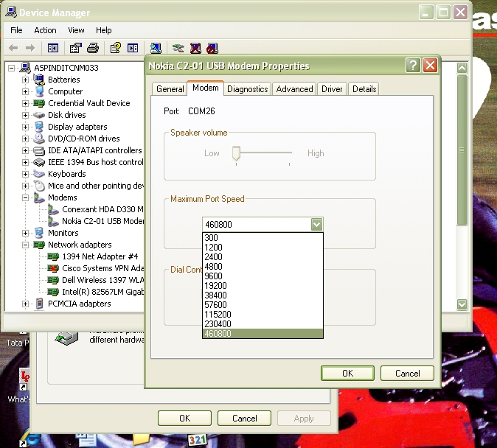Switch to the Diagnostics tab
This screenshot has width=497, height=448.
247,89
